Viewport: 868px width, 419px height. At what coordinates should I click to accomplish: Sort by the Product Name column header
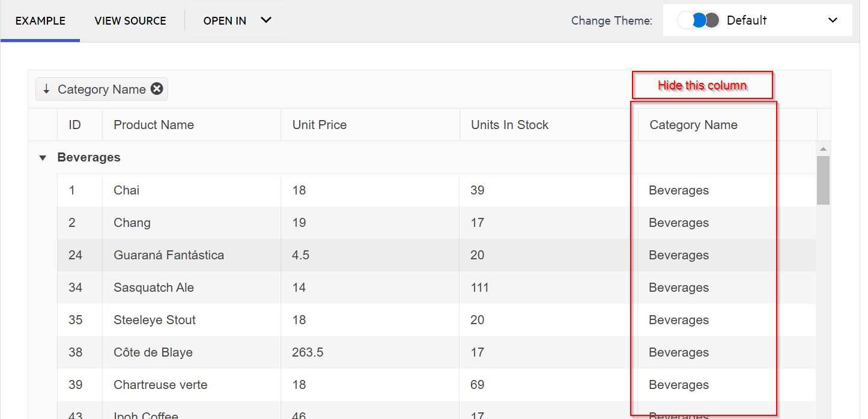point(154,125)
